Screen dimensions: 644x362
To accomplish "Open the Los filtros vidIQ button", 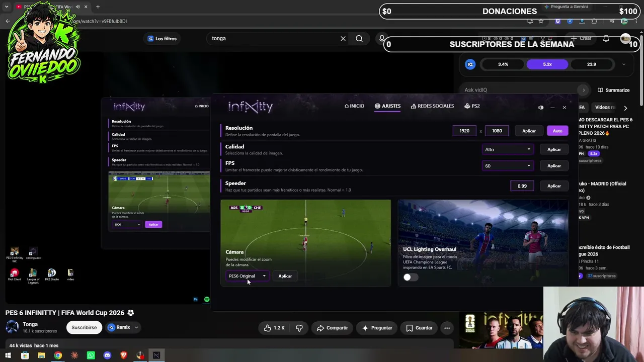I will tap(162, 39).
